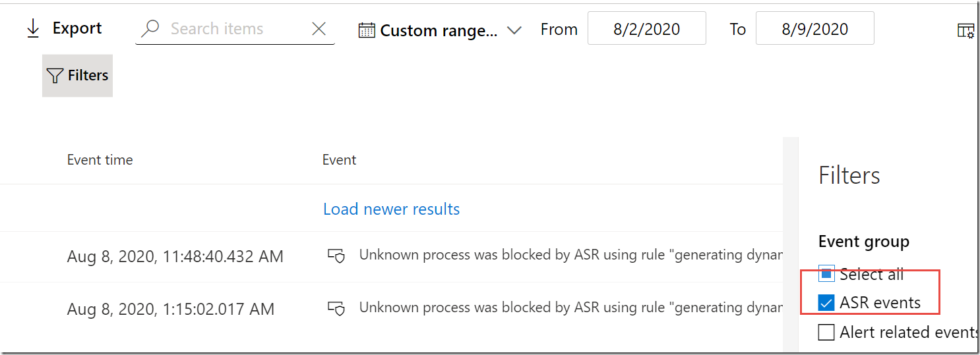Image resolution: width=980 pixels, height=355 pixels.
Task: Uncheck the ASR events checkbox
Action: [x=826, y=303]
